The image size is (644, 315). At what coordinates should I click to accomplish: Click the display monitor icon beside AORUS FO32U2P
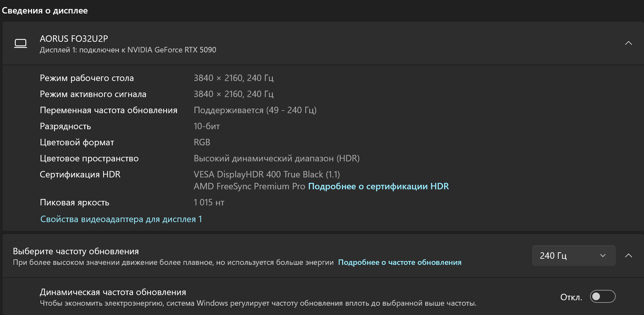coord(21,43)
